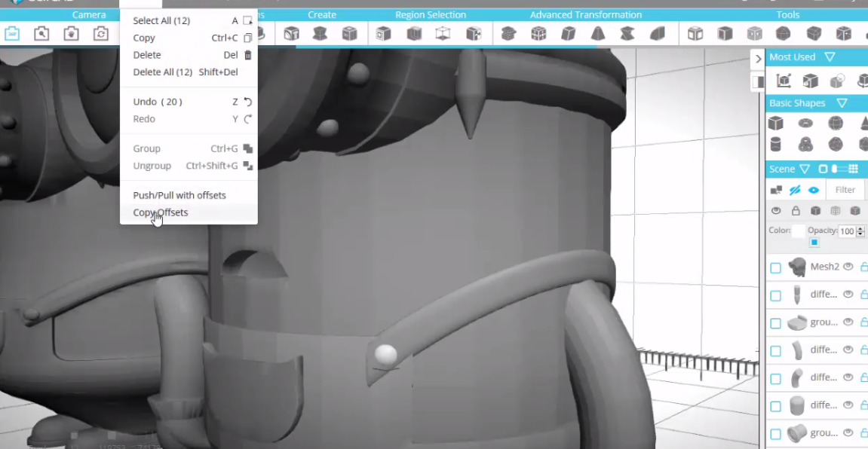The height and width of the screenshot is (449, 868).
Task: Click the first cube icon under Create
Action: 291,35
